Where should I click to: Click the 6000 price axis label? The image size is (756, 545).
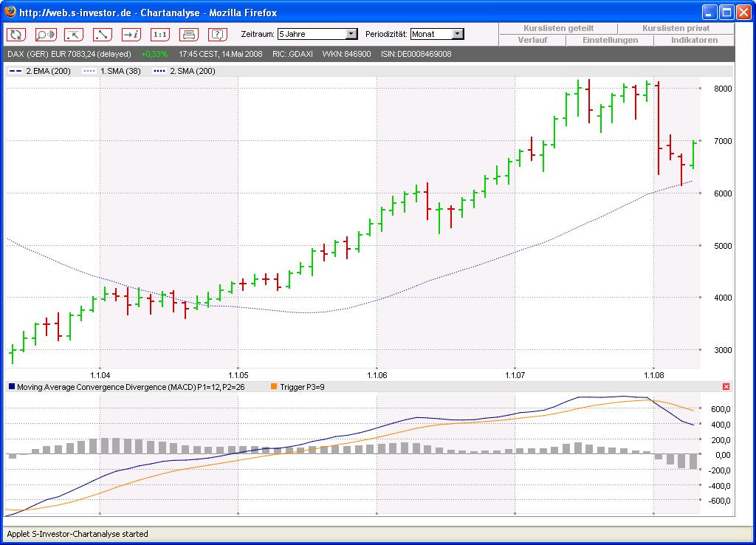click(723, 193)
